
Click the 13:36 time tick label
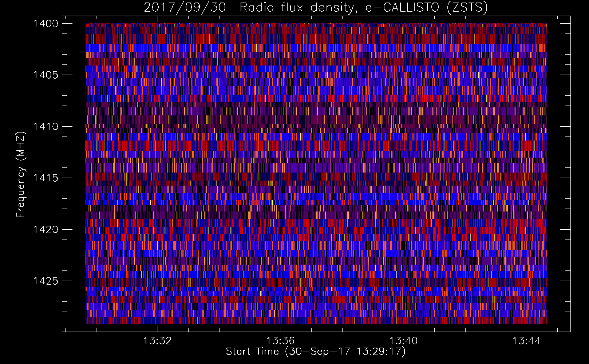(281, 341)
